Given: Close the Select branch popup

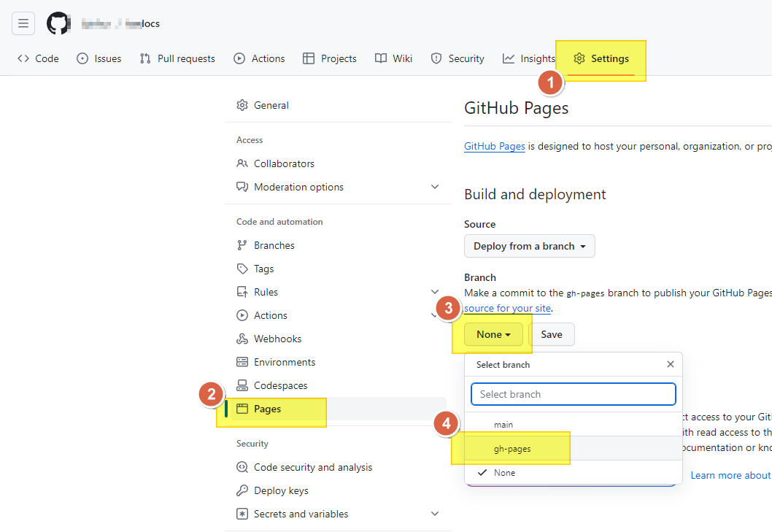Looking at the screenshot, I should (x=670, y=364).
